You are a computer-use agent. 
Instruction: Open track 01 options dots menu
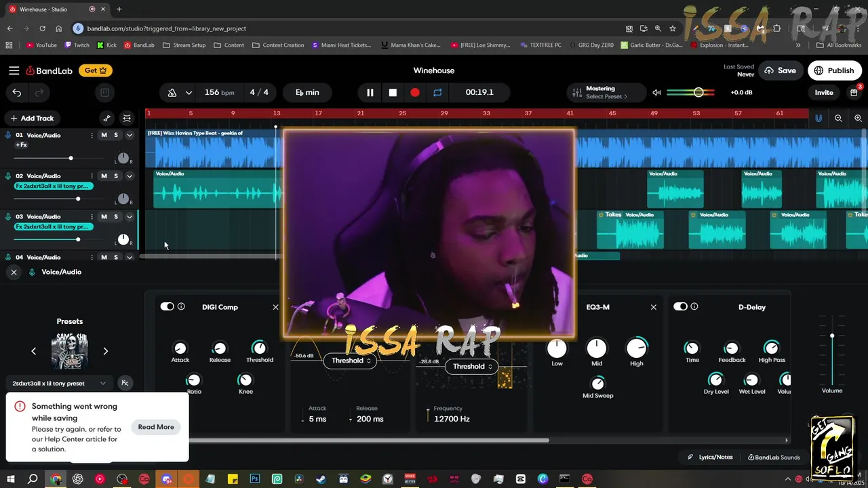[92, 136]
